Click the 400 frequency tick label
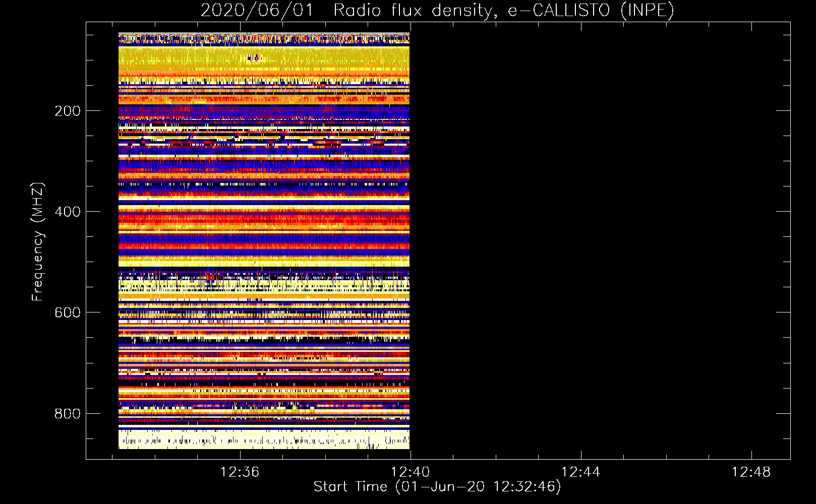This screenshot has height=504, width=816. coord(68,212)
